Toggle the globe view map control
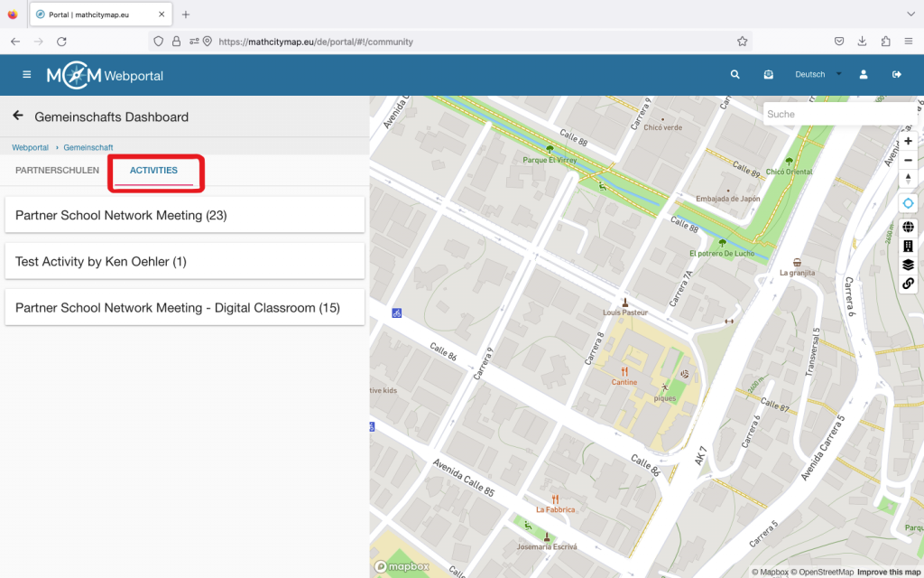Image resolution: width=924 pixels, height=578 pixels. [x=908, y=227]
